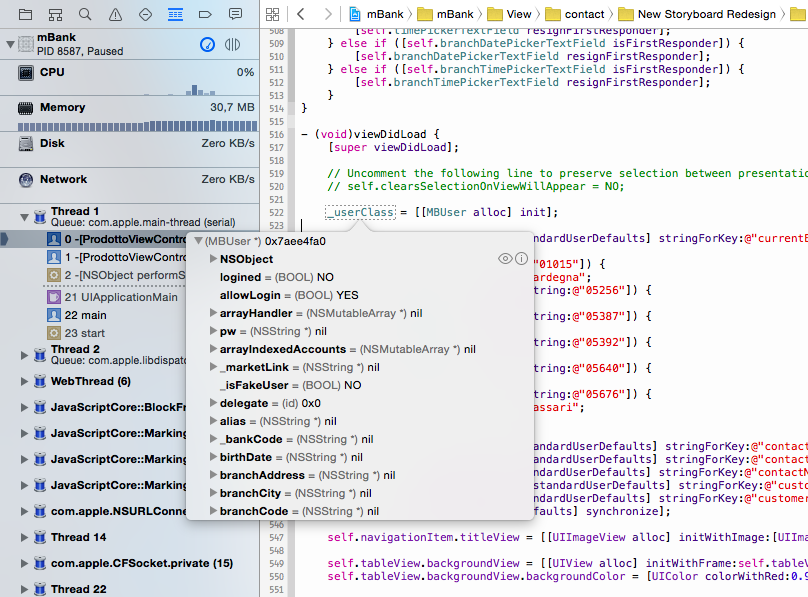The image size is (808, 597).
Task: Open the Symbol navigator icon
Action: point(55,14)
